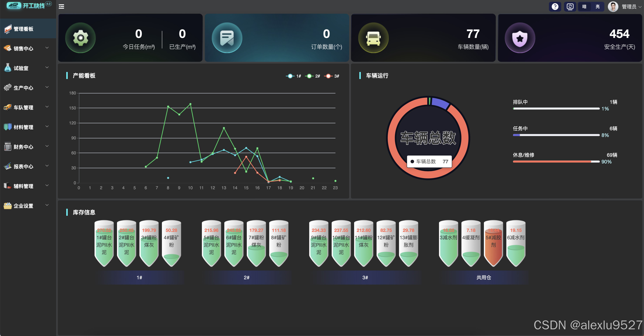Switch theme to light mode (亮)

(x=598, y=6)
